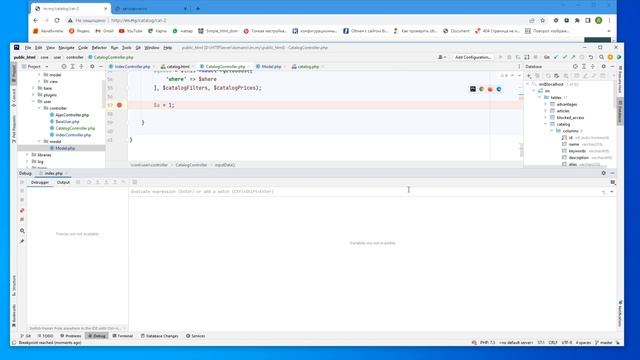Expand the articles table node
The height and width of the screenshot is (360, 640).
click(x=546, y=111)
